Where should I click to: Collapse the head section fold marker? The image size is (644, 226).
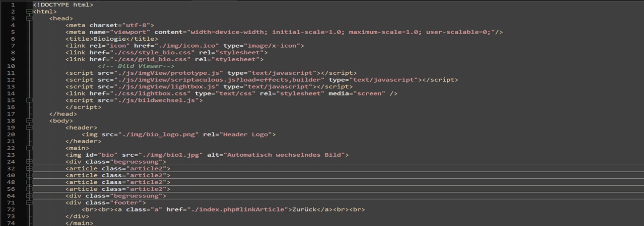pos(29,19)
